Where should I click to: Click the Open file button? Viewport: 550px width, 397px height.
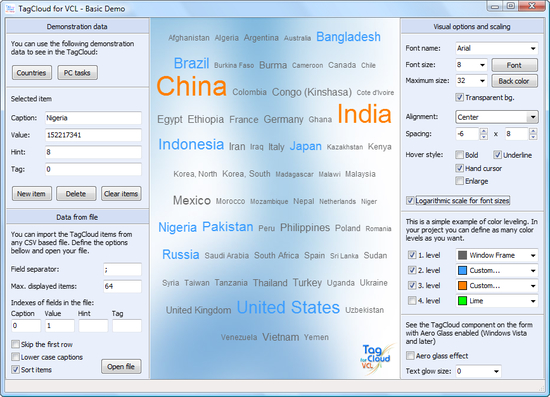click(x=121, y=366)
